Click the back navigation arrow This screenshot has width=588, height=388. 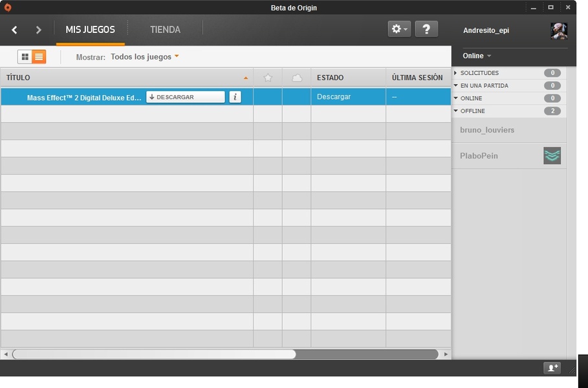click(14, 30)
